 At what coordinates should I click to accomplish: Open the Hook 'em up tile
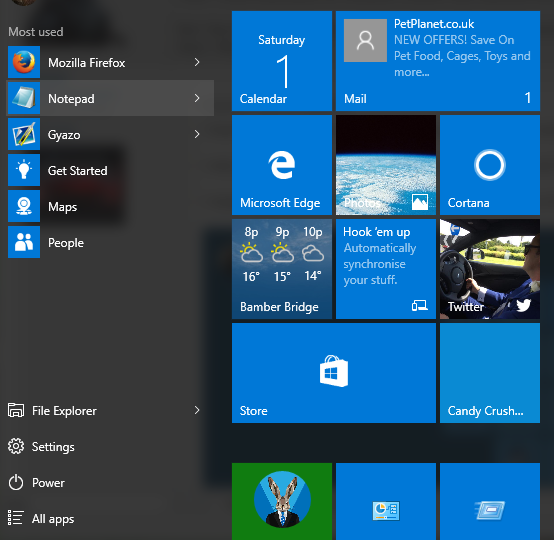[386, 269]
